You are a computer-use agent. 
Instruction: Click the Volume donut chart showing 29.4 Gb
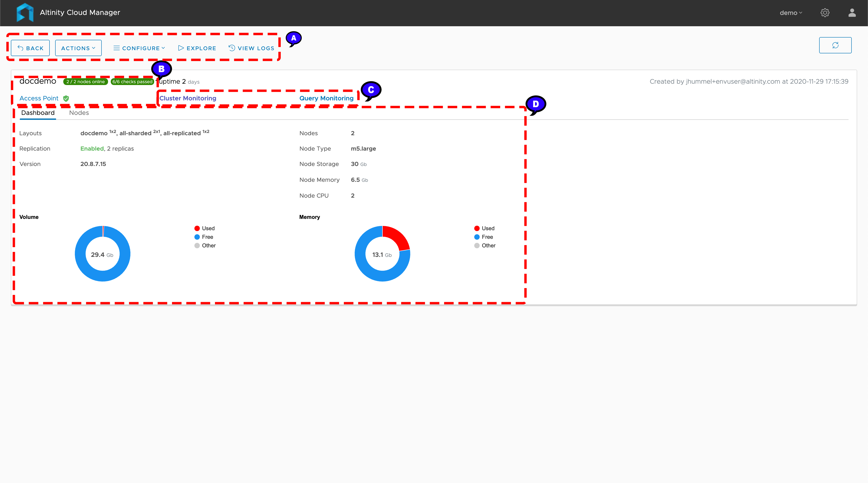tap(102, 253)
